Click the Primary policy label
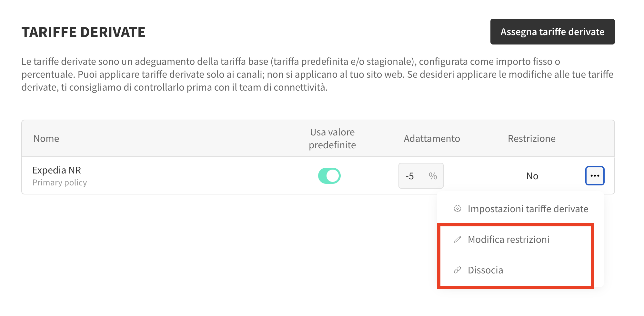Screen dimensions: 644x316 pos(60,183)
